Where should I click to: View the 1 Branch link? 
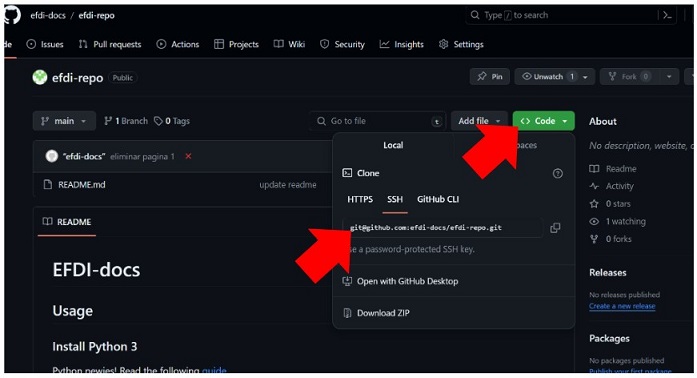[126, 121]
